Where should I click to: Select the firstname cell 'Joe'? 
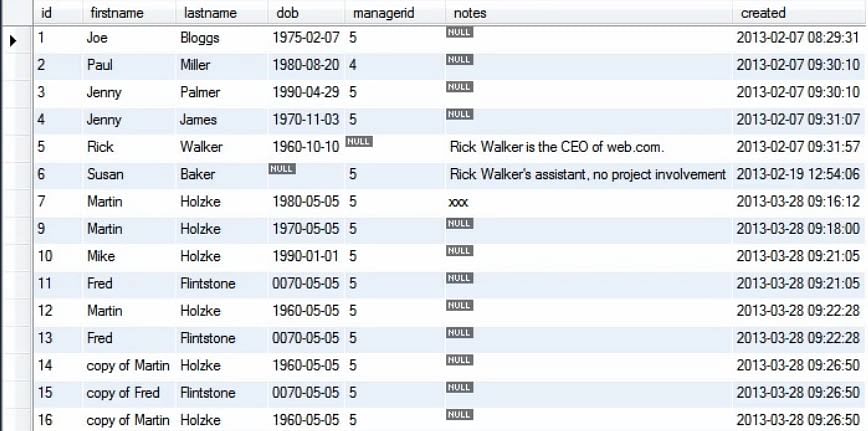tap(97, 38)
